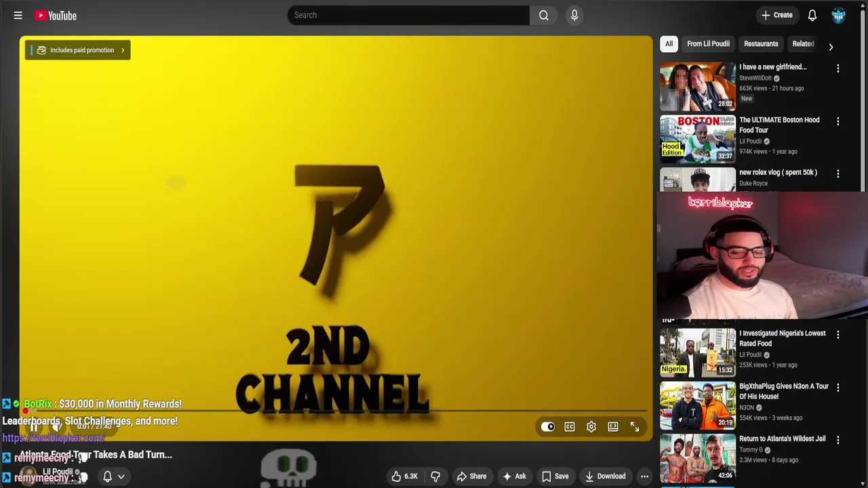Open thumbnail of Return to Atlanta's Wildest Jail
This screenshot has height=488, width=868.
click(698, 458)
